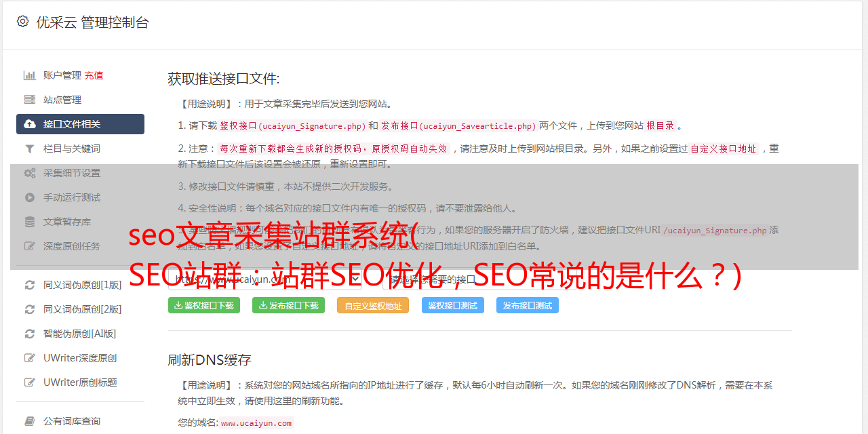
Task: Select UWriter深度原创 in the sidebar
Action: (x=80, y=358)
